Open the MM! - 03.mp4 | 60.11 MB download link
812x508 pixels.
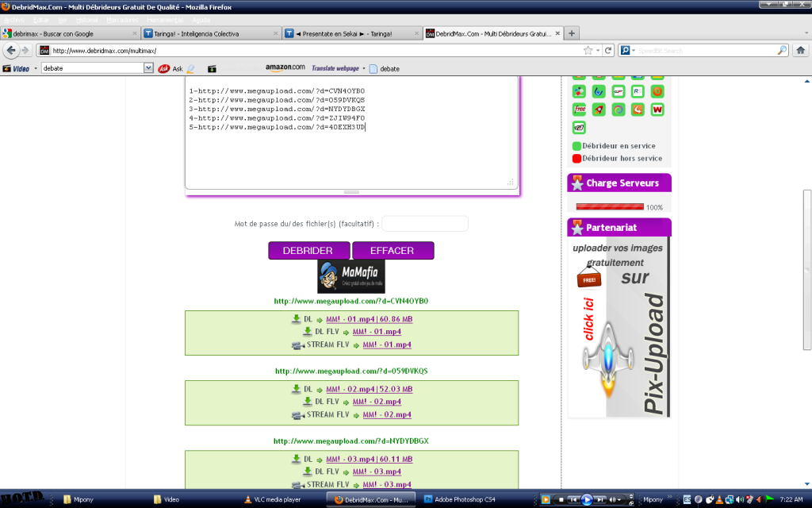370,460
